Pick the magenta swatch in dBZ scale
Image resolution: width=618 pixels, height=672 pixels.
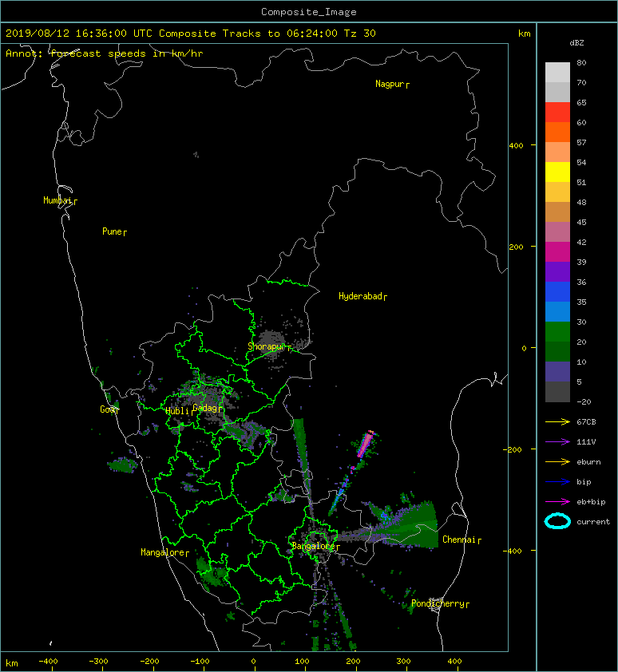pyautogui.click(x=557, y=251)
